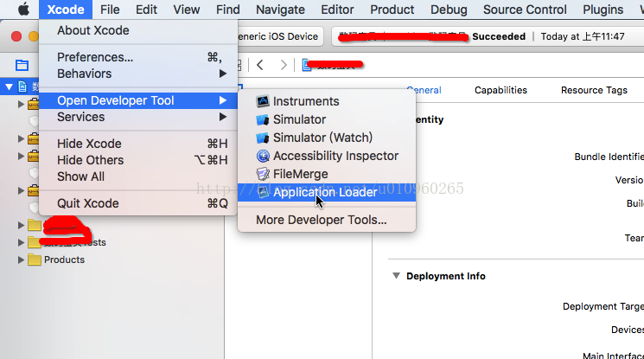Expand the Behaviors submenu
Screen dimensions: 644x359
[138, 74]
